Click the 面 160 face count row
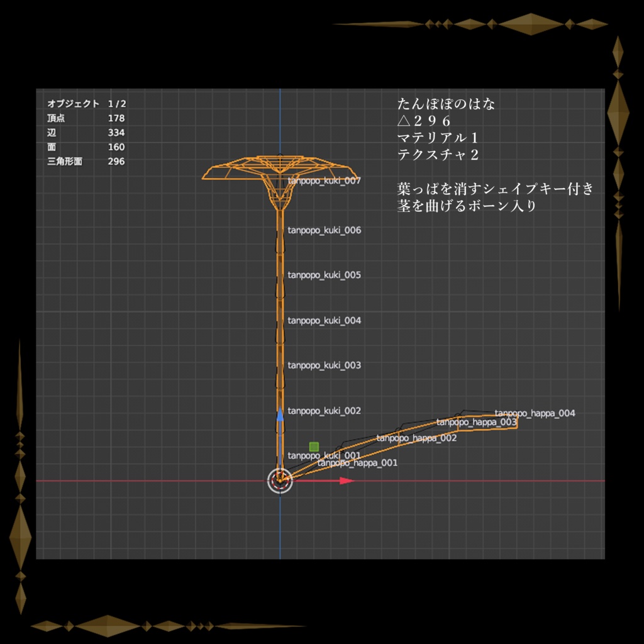The image size is (644, 644). (x=86, y=147)
